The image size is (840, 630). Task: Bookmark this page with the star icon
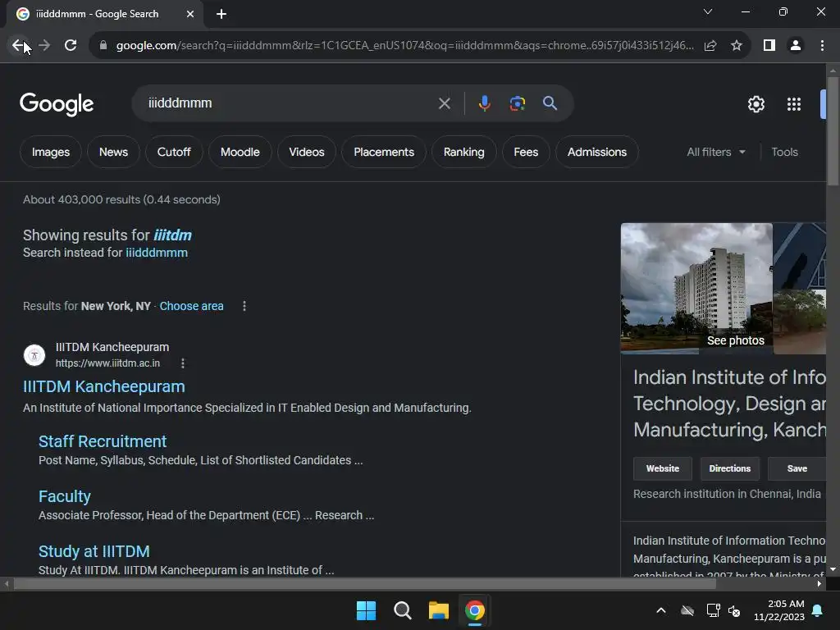[x=737, y=46]
